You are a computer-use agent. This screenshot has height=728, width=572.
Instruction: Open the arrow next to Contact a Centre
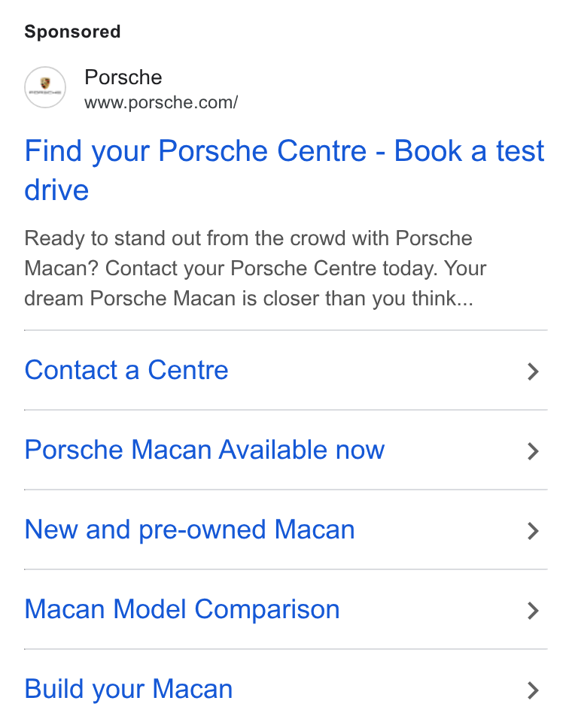pyautogui.click(x=533, y=372)
